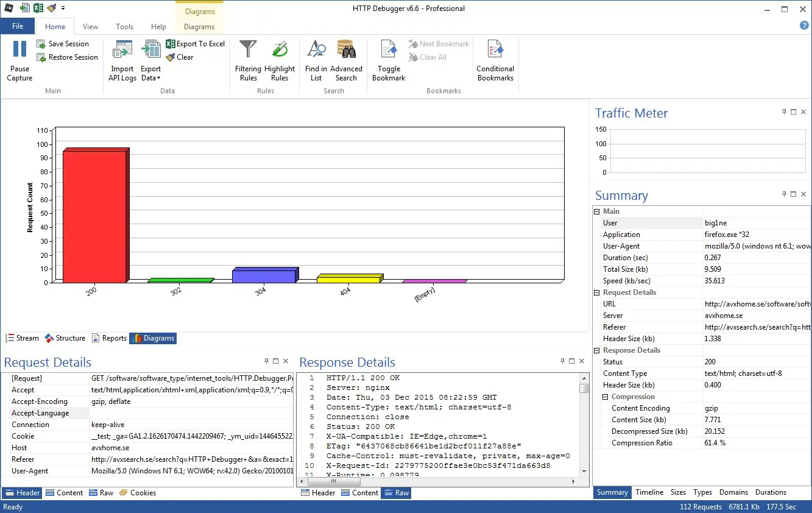Open the Export Data dropdown
Viewport: 812px width, 513px height.
[150, 73]
